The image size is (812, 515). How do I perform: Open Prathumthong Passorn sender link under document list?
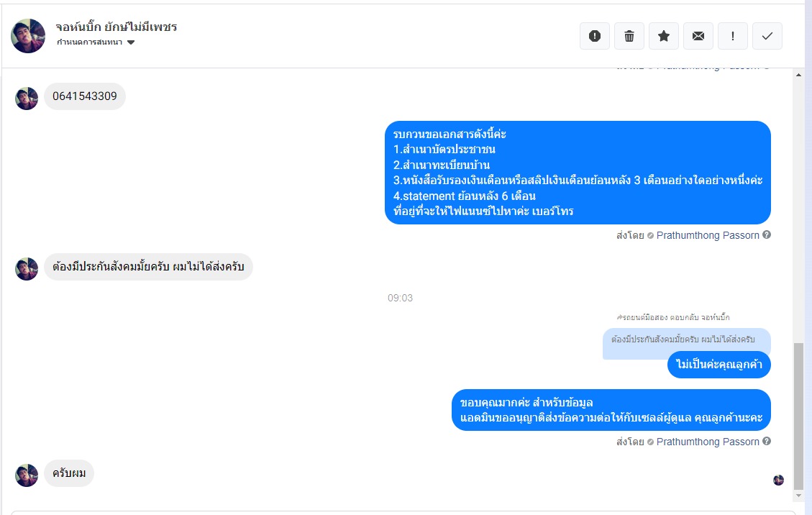708,235
